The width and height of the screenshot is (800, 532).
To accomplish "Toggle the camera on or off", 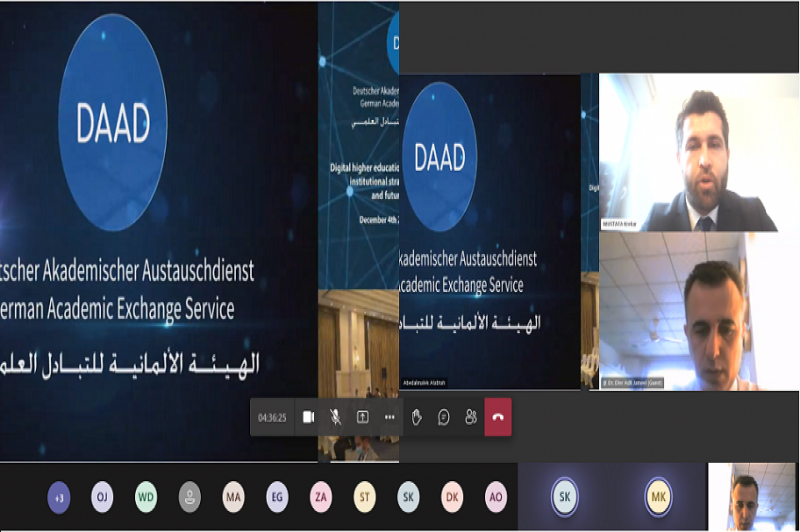I will pyautogui.click(x=308, y=417).
